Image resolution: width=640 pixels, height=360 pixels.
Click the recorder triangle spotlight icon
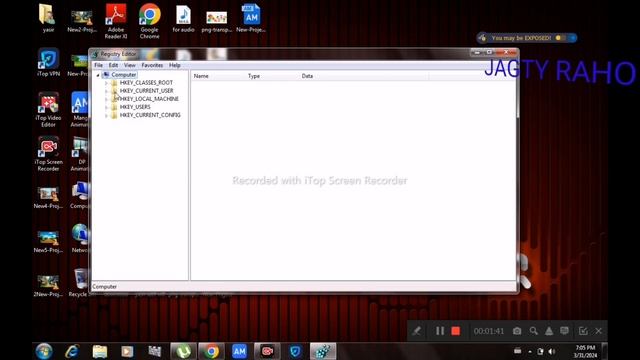tap(549, 331)
